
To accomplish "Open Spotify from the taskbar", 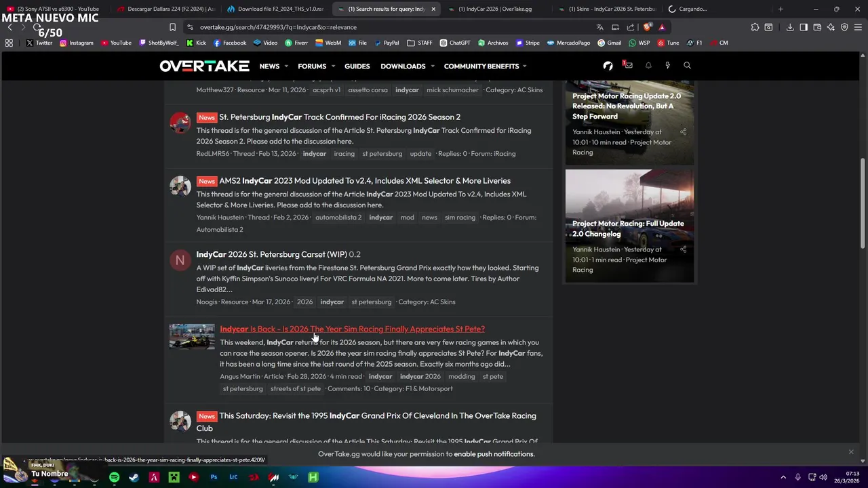I will (114, 477).
